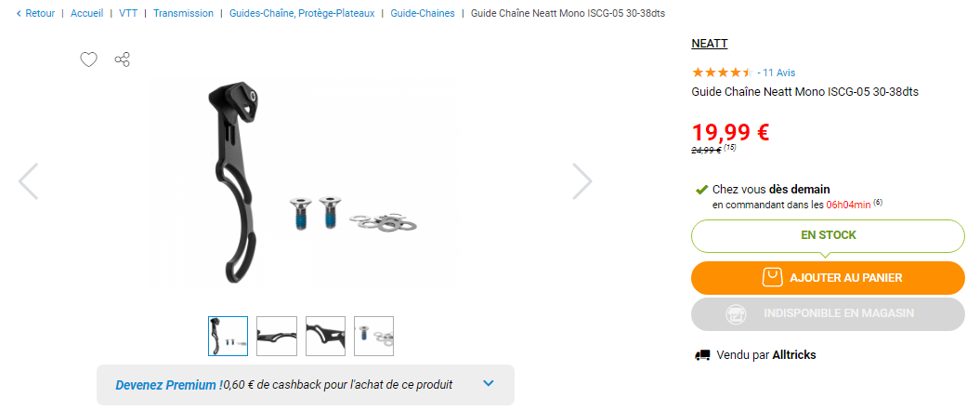This screenshot has height=411, width=980.
Task: Click the delivery truck icon near Vendu par
Action: (702, 355)
